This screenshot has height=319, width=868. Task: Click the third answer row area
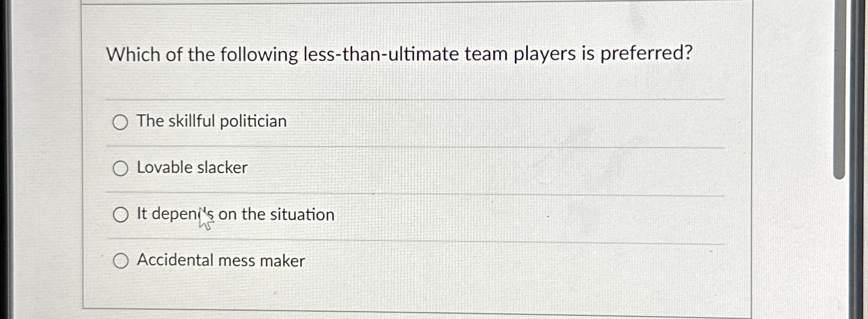pos(412,214)
